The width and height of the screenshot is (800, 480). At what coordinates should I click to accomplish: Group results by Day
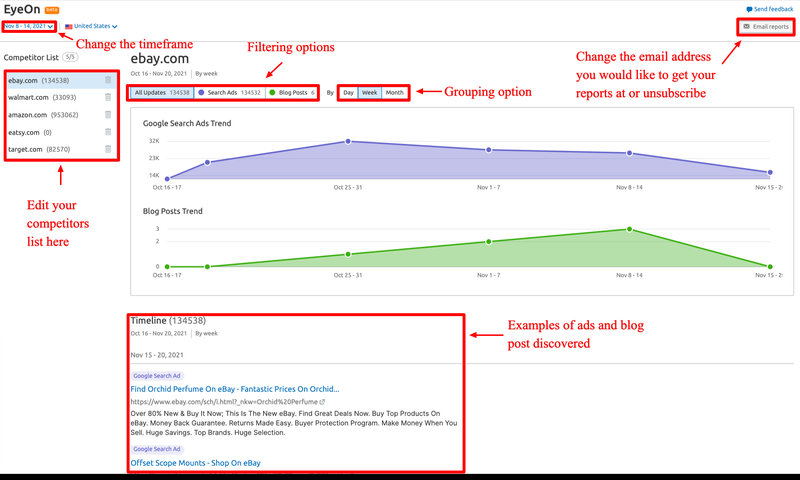348,92
